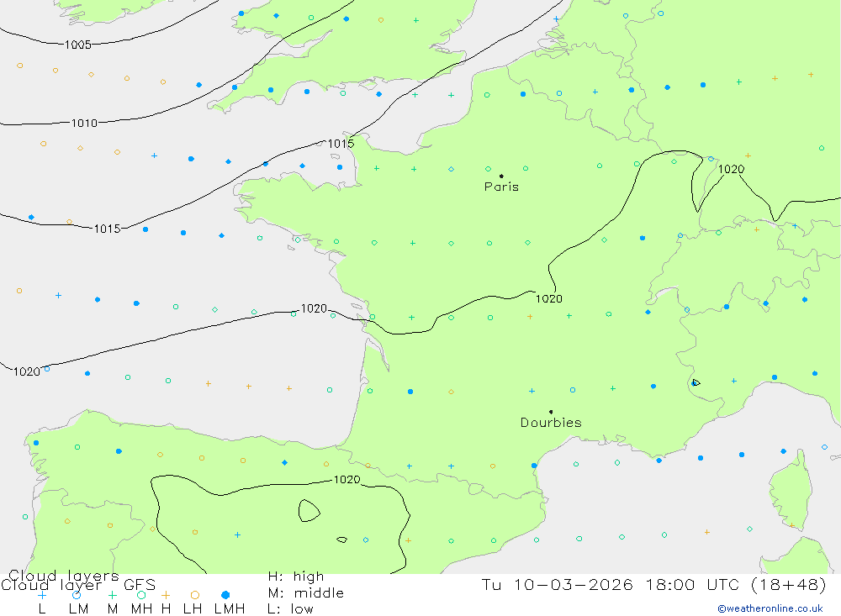Viewport: 841px width, 616px height.
Task: Click the 'GFS' model label
Action: point(140,585)
